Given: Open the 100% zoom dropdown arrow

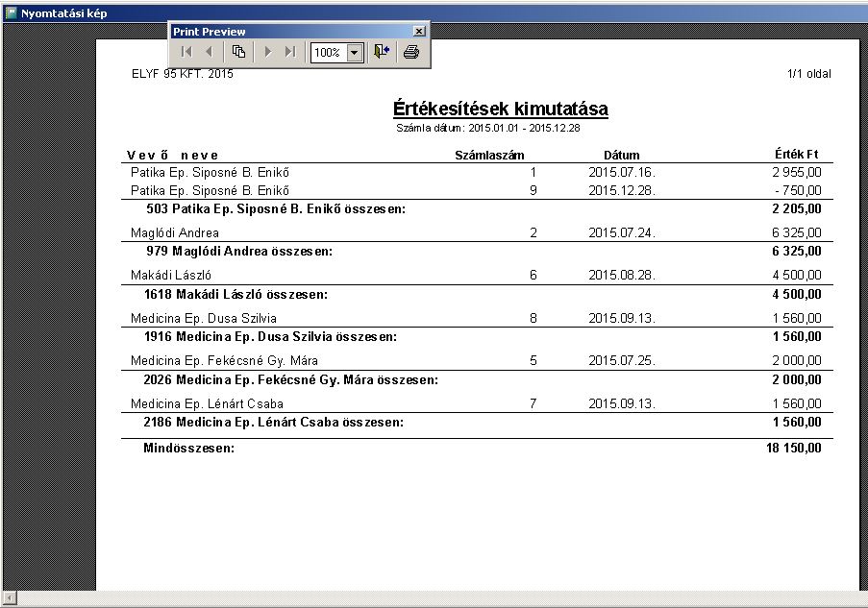Looking at the screenshot, I should (355, 53).
